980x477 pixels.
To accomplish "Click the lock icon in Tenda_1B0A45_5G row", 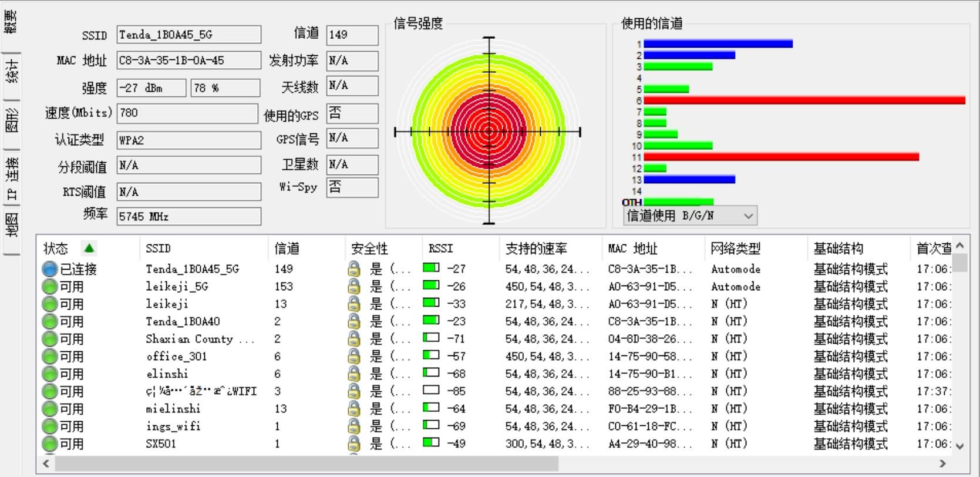I will pyautogui.click(x=353, y=269).
